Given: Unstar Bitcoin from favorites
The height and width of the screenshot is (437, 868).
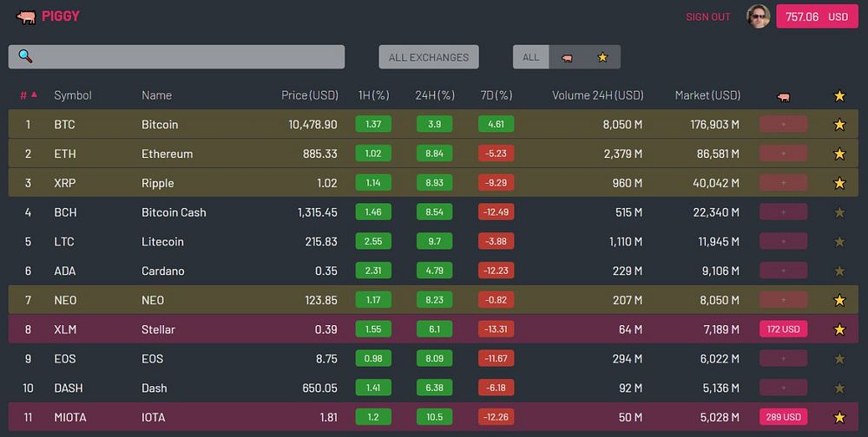Looking at the screenshot, I should tap(839, 125).
